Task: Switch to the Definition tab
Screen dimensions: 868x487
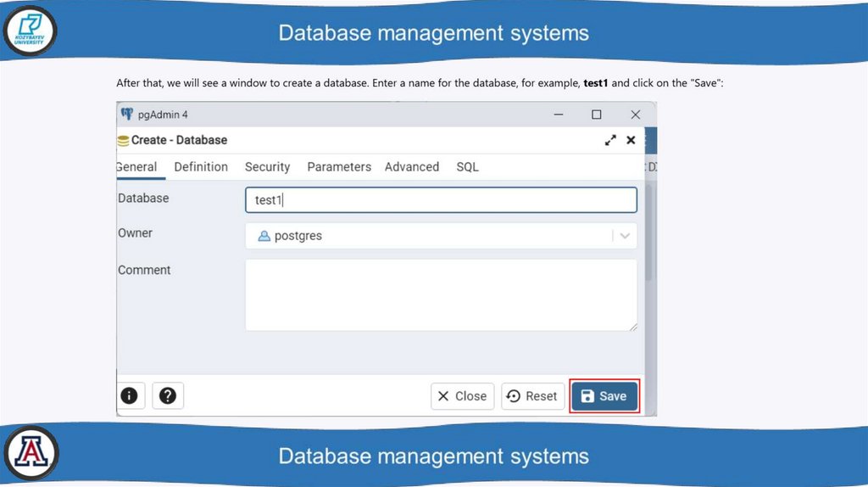Action: pos(201,167)
